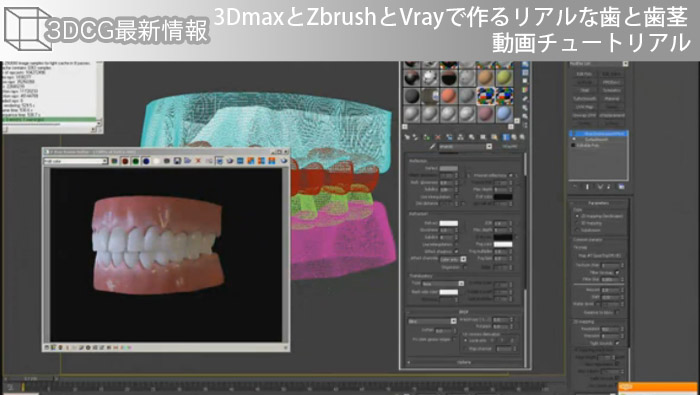This screenshot has width=700, height=395.
Task: Toggle the Filter texmap checkbox
Action: pyautogui.click(x=617, y=272)
